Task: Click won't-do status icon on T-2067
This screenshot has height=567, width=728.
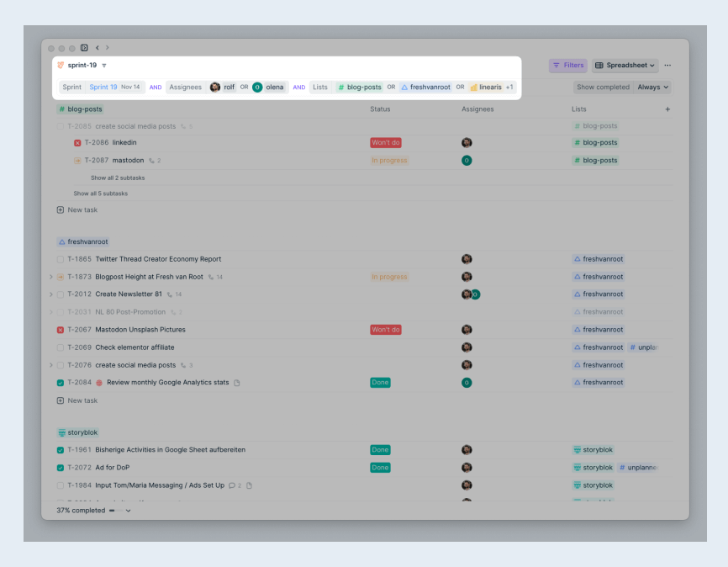Action: [61, 330]
